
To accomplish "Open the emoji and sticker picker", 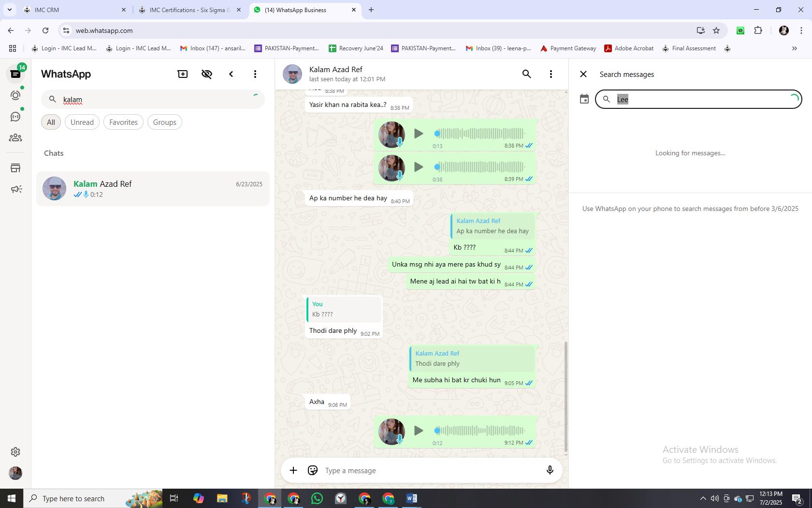I will coord(313,470).
